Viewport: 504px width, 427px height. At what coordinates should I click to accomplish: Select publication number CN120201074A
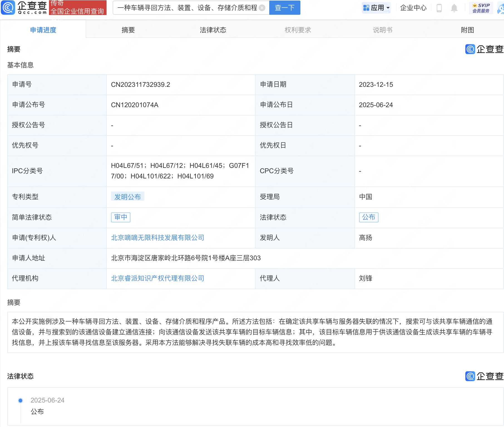(135, 105)
